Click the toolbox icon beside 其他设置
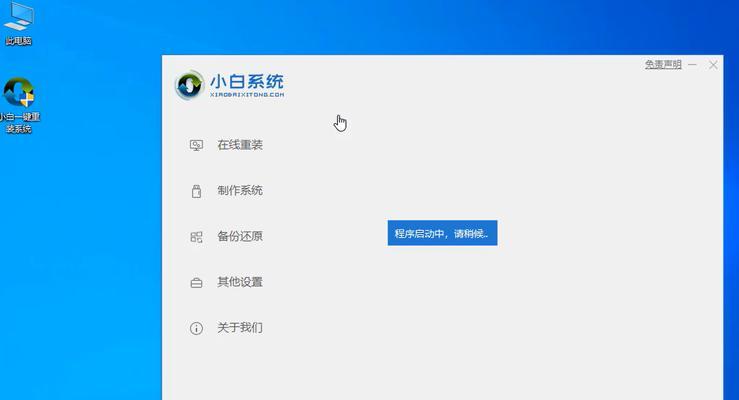This screenshot has height=400, width=739. pyautogui.click(x=196, y=283)
